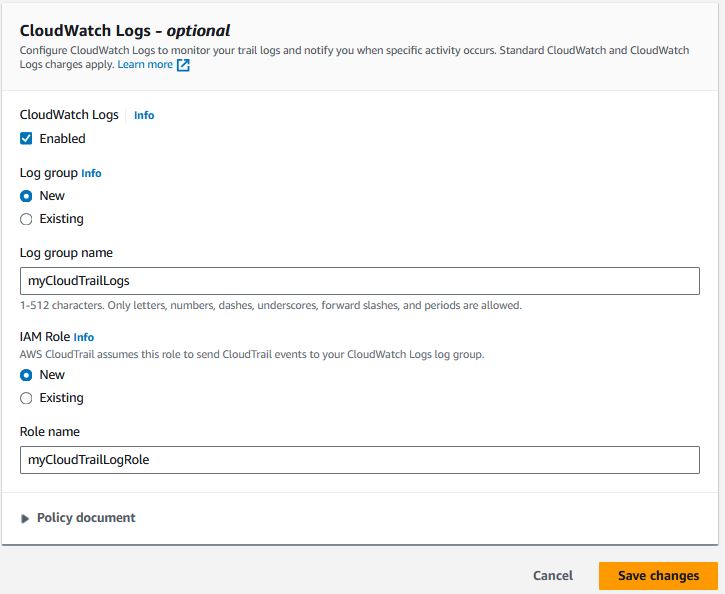
Task: Open Info link beside Log group
Action: [x=91, y=173]
